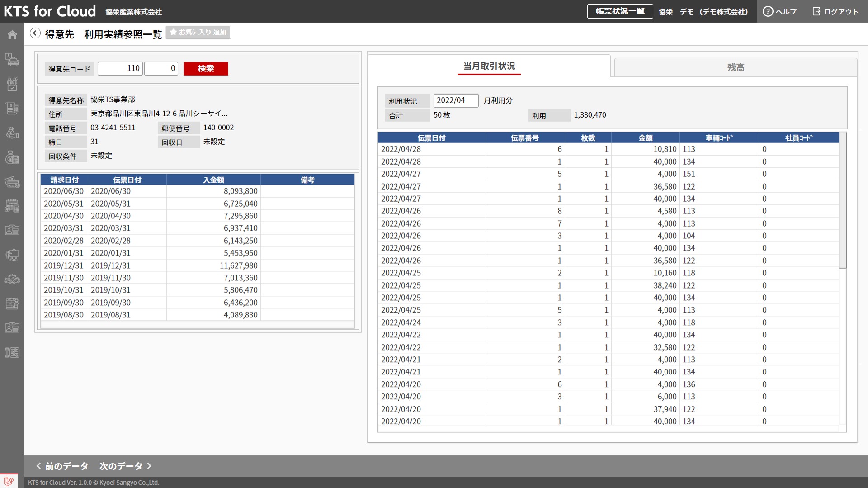Open the tools and sliders settings icon
The image size is (868, 488).
12,353
